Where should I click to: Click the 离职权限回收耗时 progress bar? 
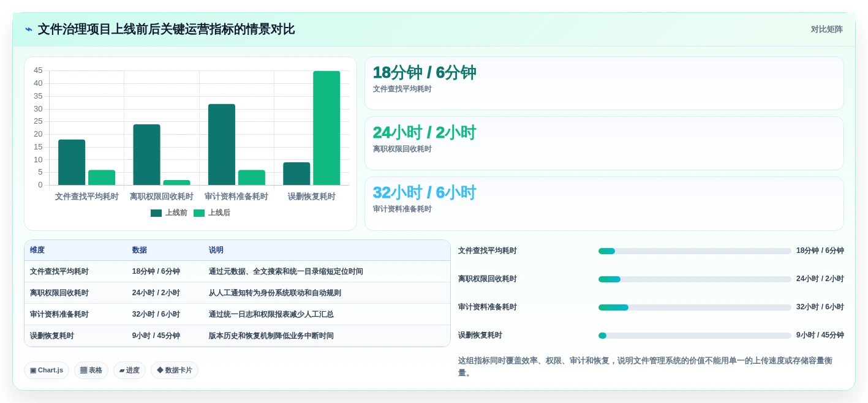click(695, 279)
